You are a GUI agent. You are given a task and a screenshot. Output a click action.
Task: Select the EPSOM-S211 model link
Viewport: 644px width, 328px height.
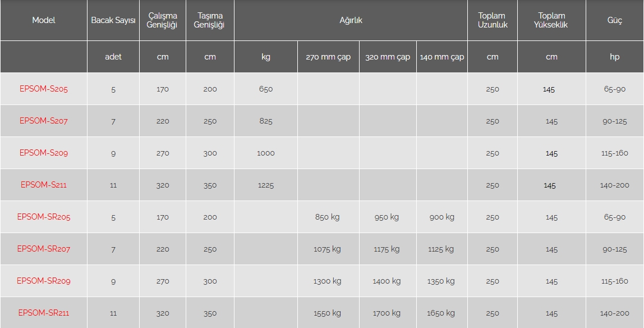point(43,185)
